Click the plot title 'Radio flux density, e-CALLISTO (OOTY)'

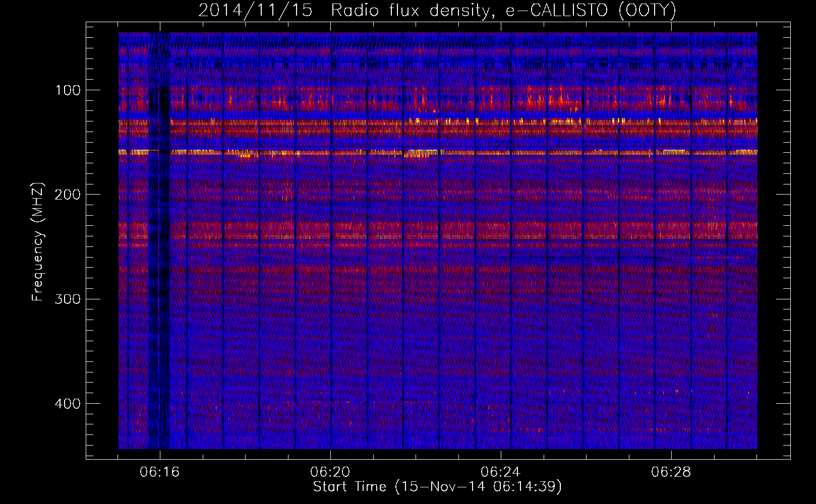point(503,11)
